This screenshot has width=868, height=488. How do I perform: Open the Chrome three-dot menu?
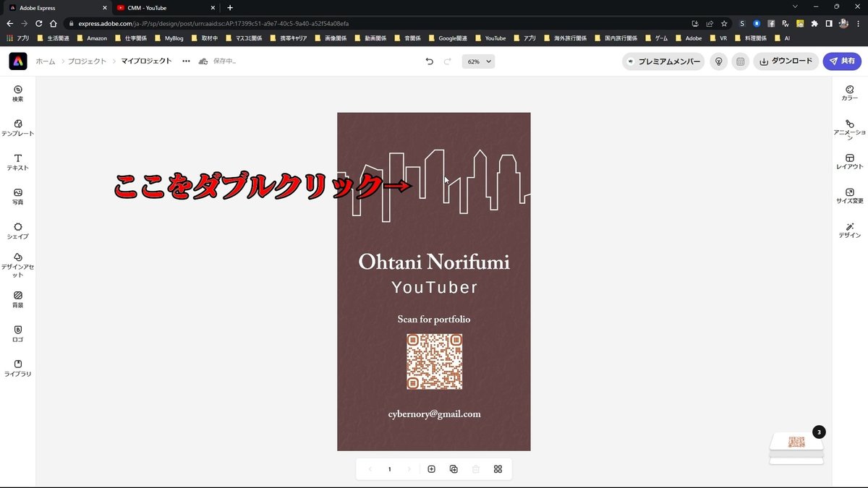pos(859,22)
